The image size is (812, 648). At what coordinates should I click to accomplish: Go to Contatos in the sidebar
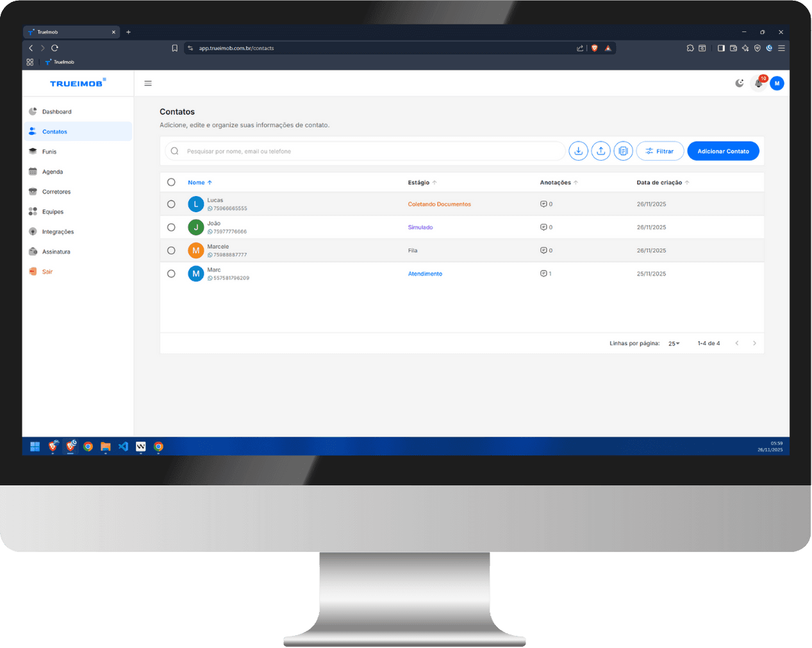tap(54, 131)
